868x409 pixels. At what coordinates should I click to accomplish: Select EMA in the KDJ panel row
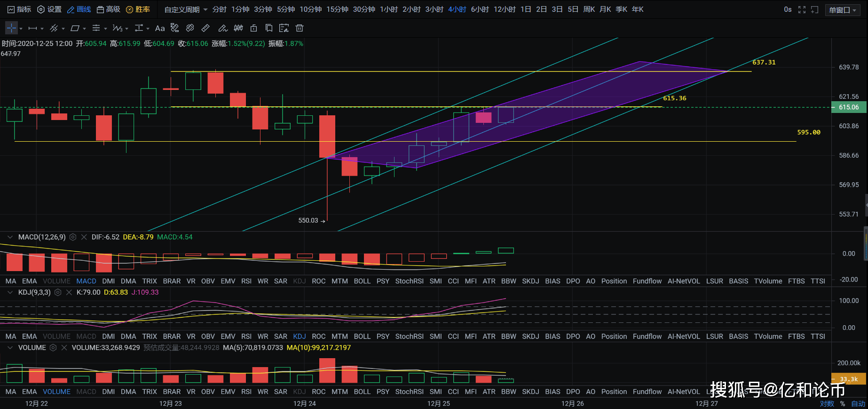click(29, 337)
